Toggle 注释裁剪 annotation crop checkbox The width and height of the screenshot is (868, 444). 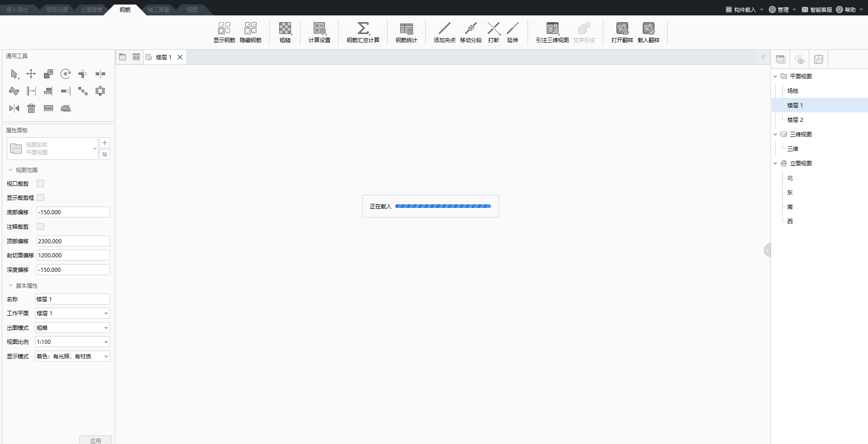(40, 227)
